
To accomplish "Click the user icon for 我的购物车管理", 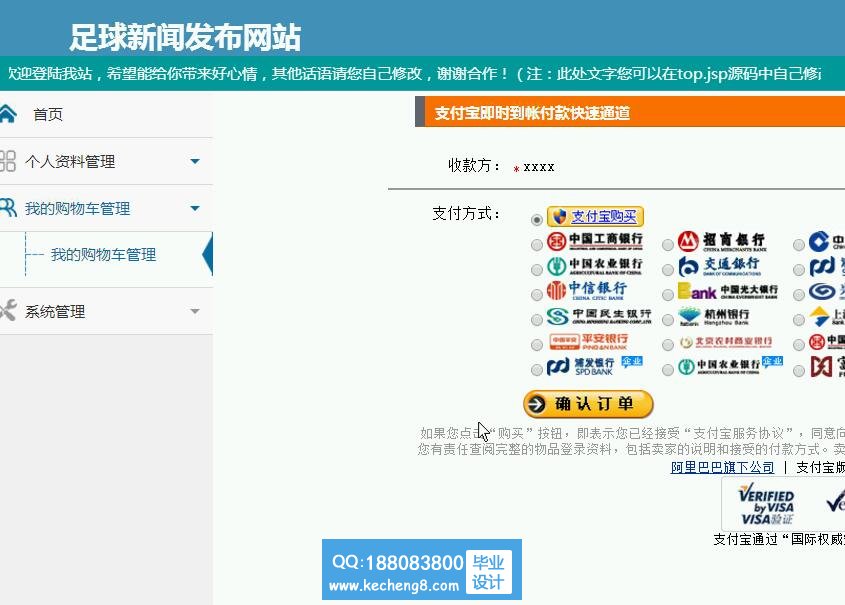I will click(8, 208).
